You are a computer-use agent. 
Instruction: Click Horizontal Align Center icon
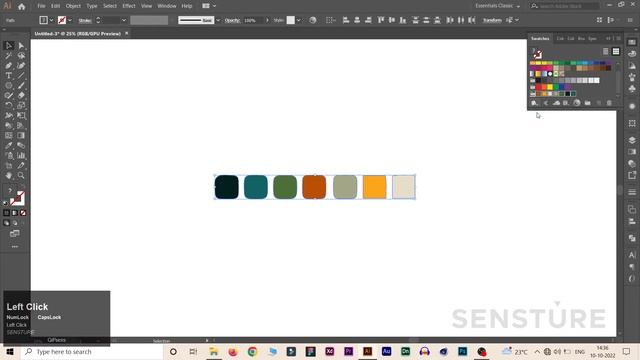[357, 20]
